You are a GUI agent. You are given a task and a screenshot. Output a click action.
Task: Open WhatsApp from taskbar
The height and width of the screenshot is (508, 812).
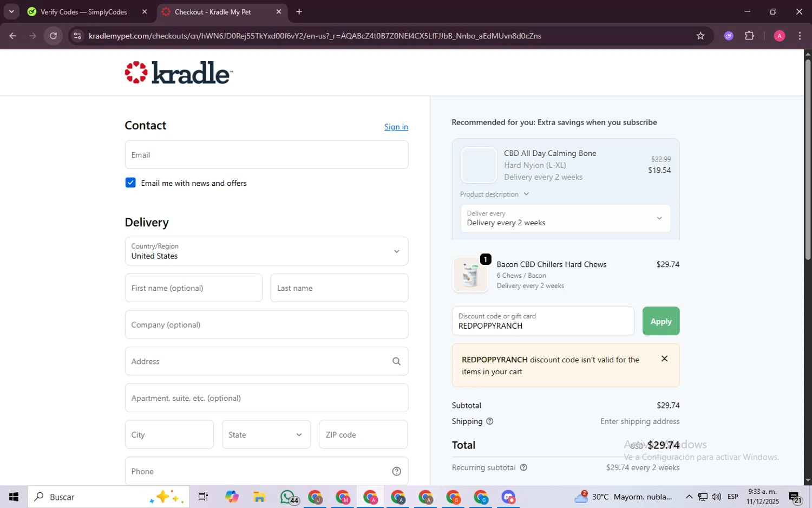(x=289, y=497)
